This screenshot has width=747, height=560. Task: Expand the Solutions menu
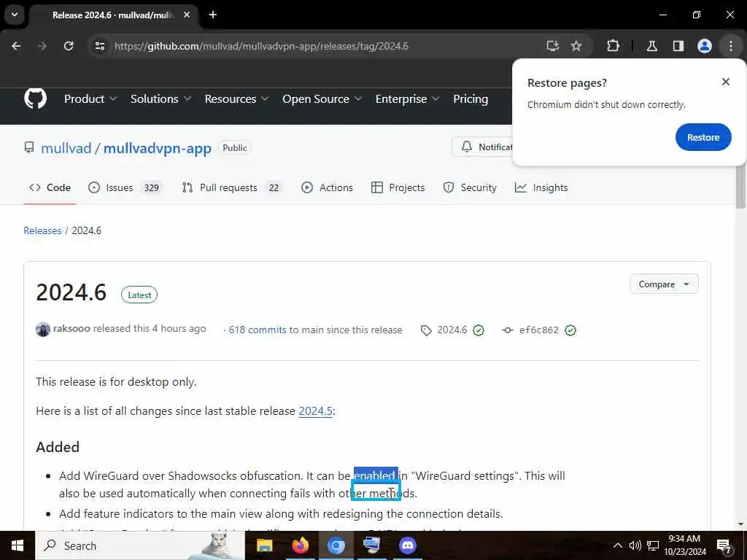161,98
